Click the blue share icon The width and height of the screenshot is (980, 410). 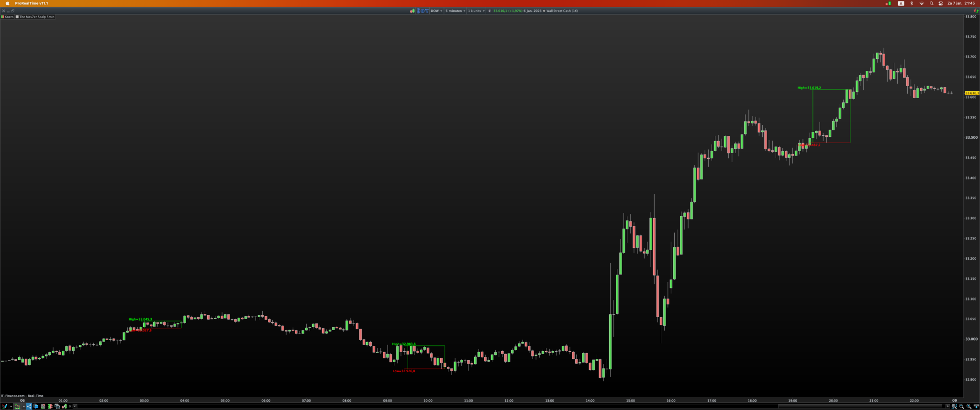[x=29, y=406]
